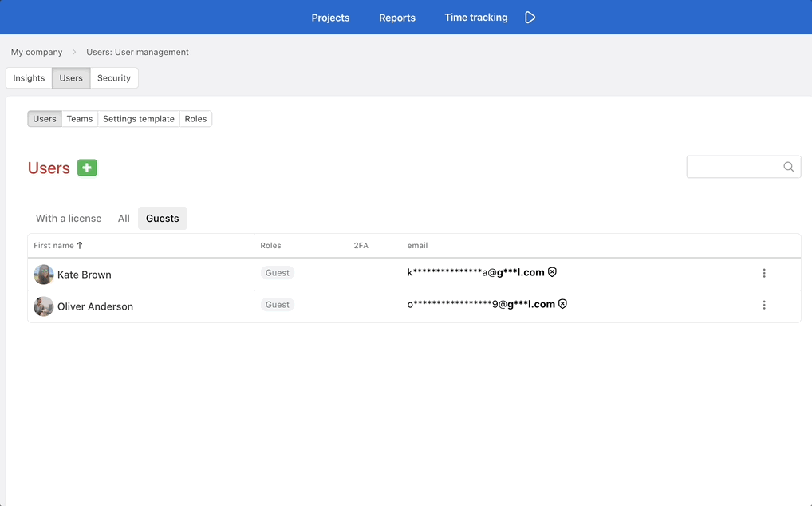Click Oliver Anderson's avatar picture

coord(44,306)
